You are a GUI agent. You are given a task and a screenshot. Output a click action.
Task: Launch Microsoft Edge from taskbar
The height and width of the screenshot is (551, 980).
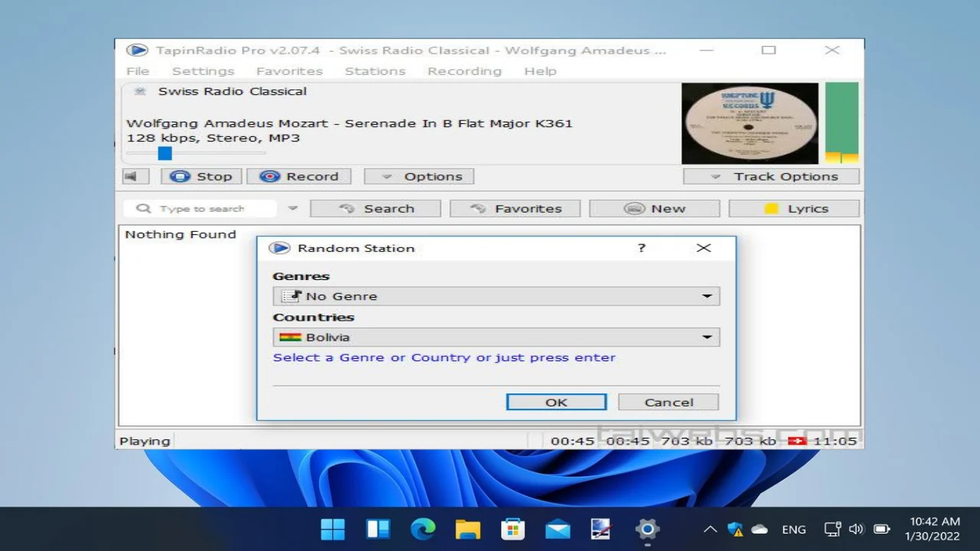tap(423, 529)
